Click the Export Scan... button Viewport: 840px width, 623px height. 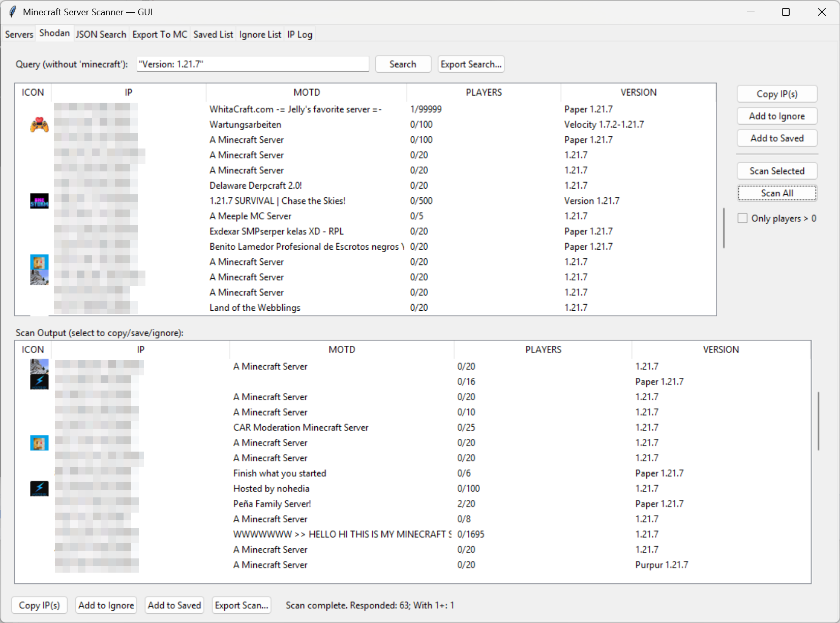point(242,605)
